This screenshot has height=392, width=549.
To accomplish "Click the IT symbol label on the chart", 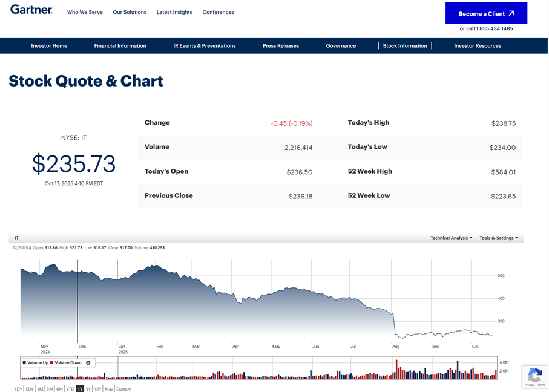I will click(16, 238).
